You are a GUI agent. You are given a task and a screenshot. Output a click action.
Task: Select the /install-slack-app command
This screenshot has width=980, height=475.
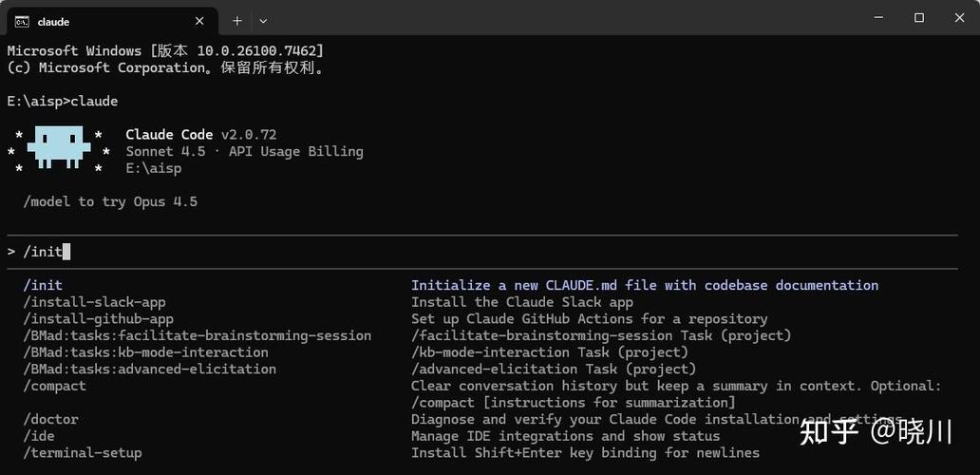[x=94, y=302]
